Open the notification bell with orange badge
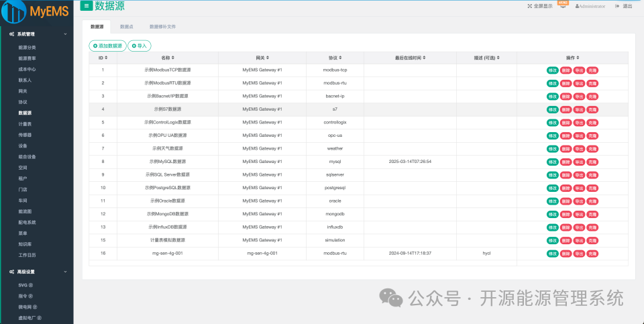This screenshot has height=324, width=644. click(563, 5)
